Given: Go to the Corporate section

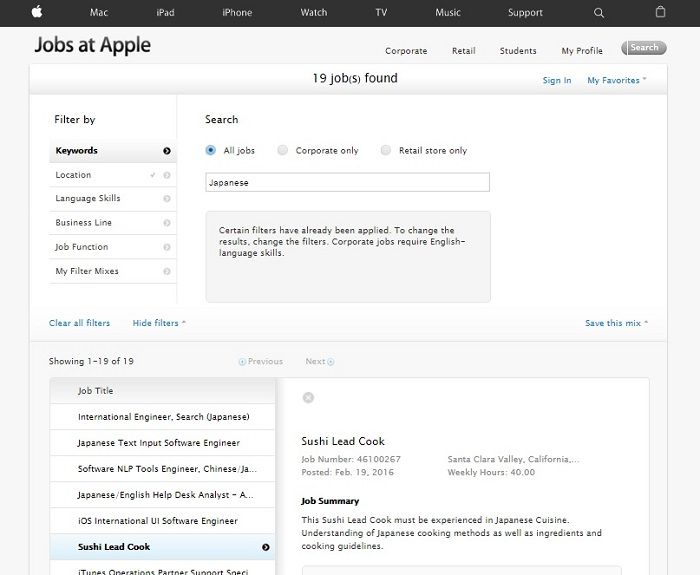Looking at the screenshot, I should point(406,51).
